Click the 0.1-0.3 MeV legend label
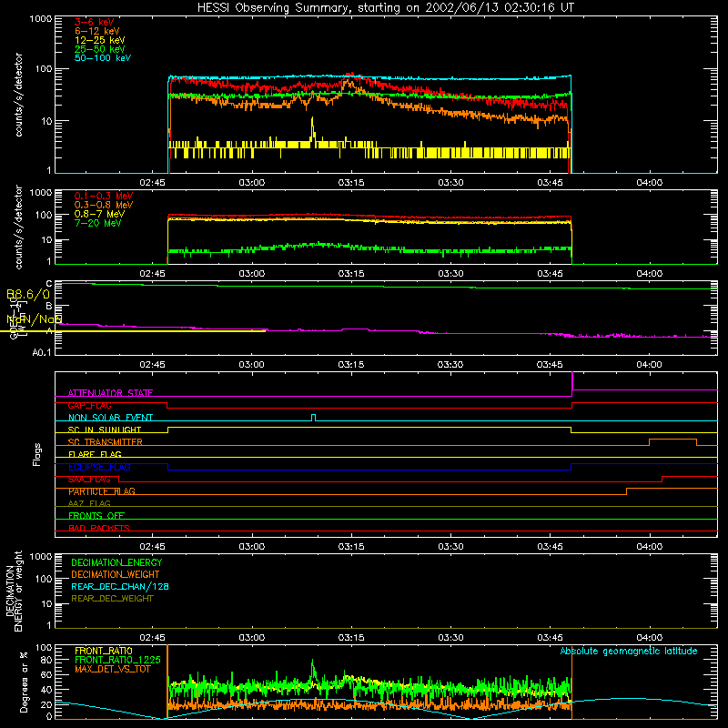Screen dimensions: 728x728 click(103, 196)
